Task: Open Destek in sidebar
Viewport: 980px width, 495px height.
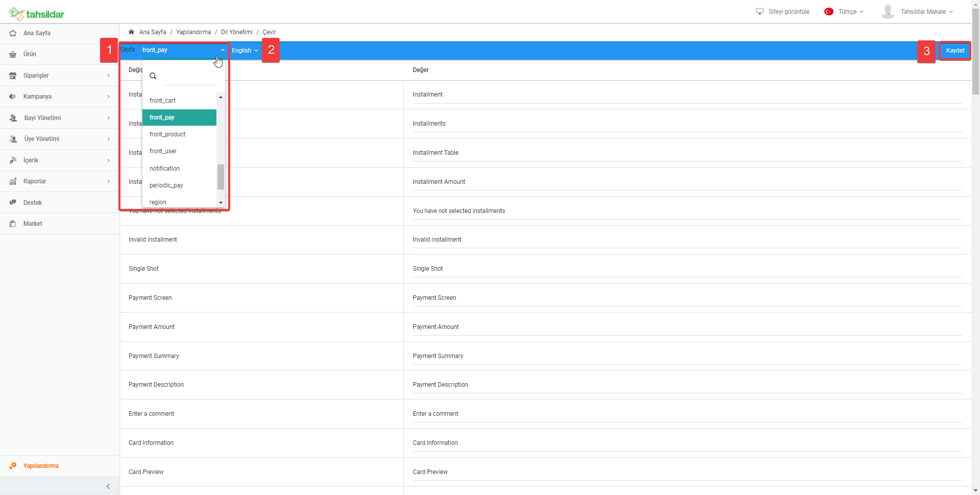Action: click(59, 203)
